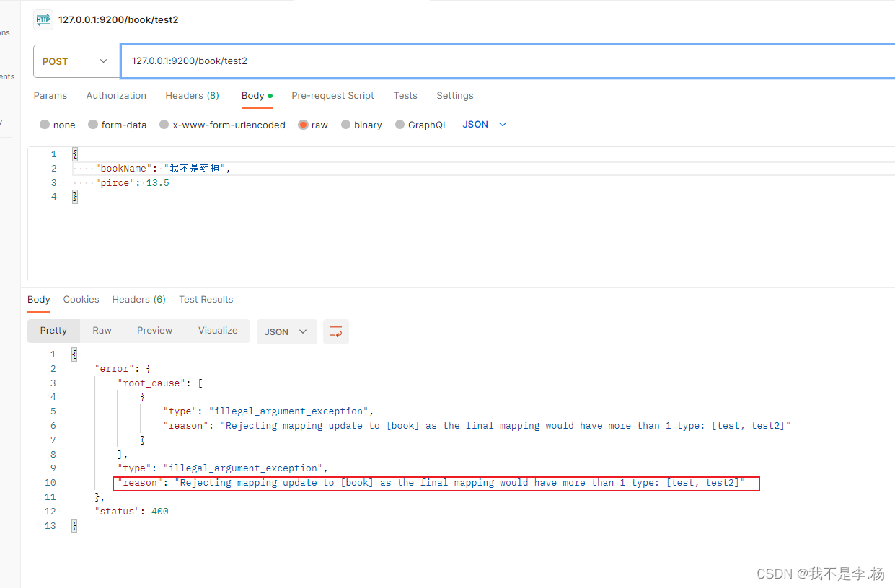Image resolution: width=895 pixels, height=588 pixels.
Task: Switch to the response Cookies tab
Action: [x=81, y=300]
